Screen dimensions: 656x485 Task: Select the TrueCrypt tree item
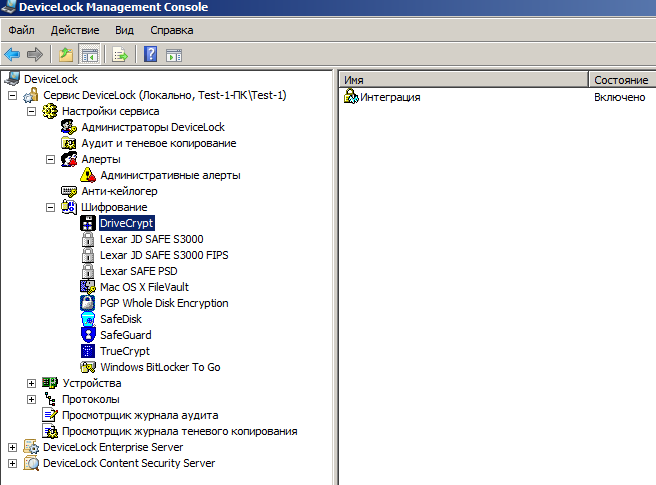coord(125,351)
